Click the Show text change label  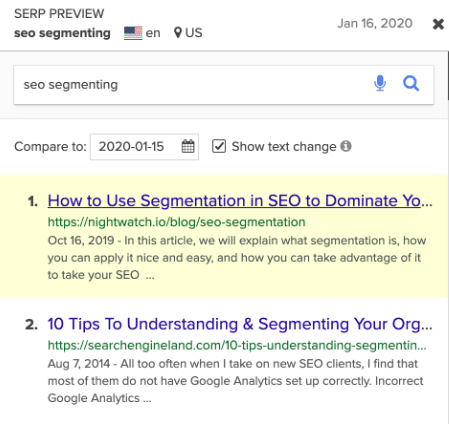click(x=284, y=147)
